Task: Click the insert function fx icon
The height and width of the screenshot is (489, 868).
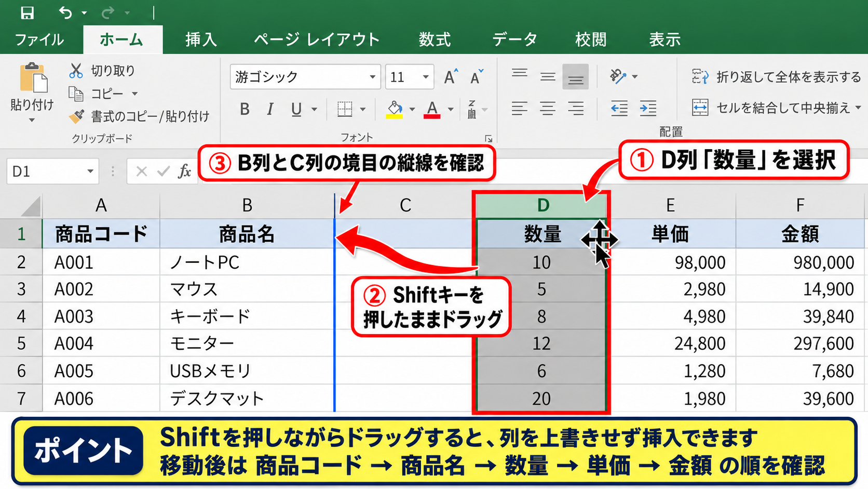Action: pos(184,171)
